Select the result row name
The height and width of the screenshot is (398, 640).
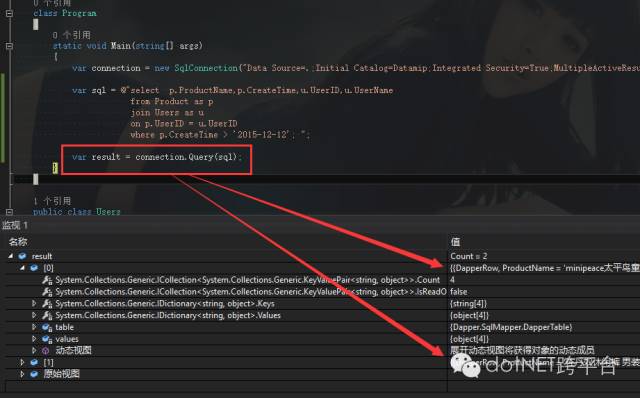click(42, 256)
